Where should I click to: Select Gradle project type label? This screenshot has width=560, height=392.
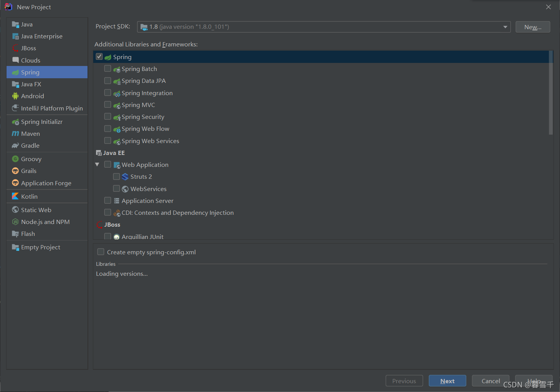click(x=30, y=146)
